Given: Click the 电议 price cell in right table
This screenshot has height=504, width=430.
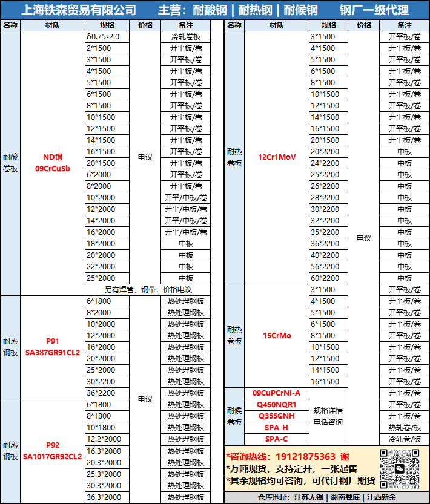Looking at the screenshot, I should [x=364, y=238].
